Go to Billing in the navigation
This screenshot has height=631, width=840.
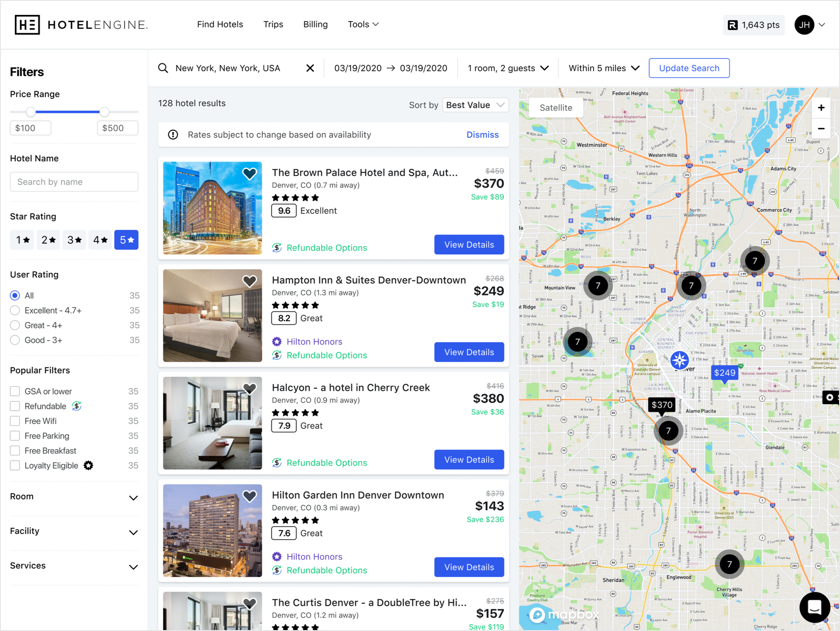pyautogui.click(x=315, y=24)
